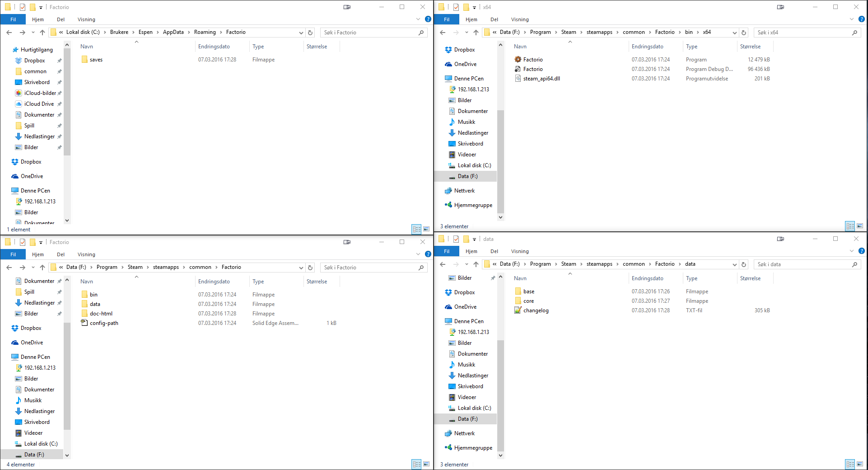The image size is (868, 470).
Task: Switch data window to large icons view
Action: click(x=860, y=464)
